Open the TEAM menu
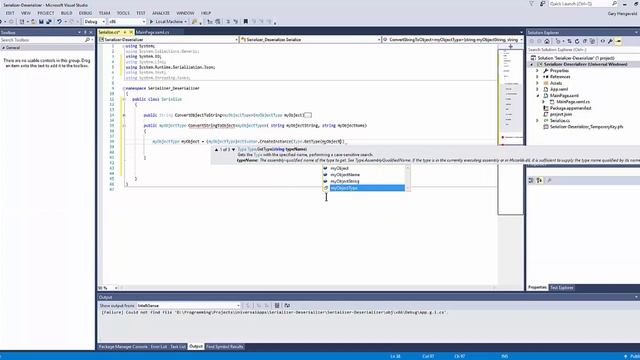Screen dimensions: 640x360 [104, 13]
